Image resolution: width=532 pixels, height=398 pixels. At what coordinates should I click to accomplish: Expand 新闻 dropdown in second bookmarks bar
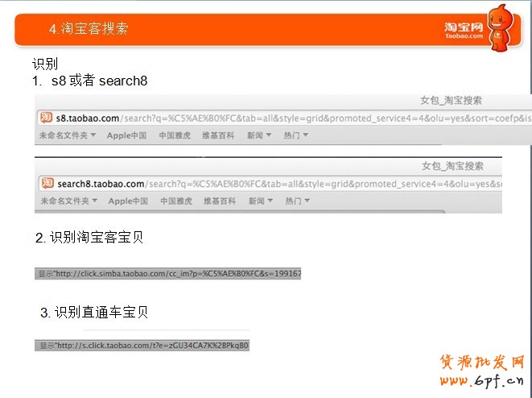[x=260, y=201]
